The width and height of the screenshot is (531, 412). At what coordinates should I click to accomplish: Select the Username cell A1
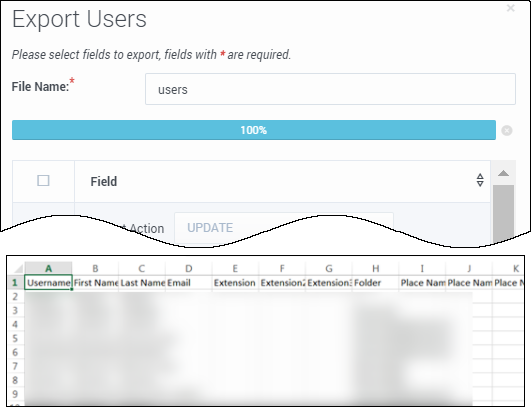pyautogui.click(x=48, y=283)
